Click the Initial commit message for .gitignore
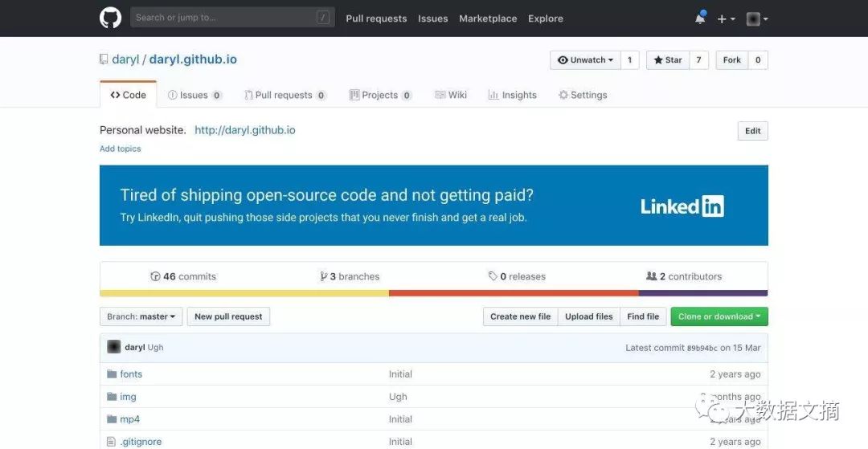This screenshot has width=868, height=449. point(400,442)
